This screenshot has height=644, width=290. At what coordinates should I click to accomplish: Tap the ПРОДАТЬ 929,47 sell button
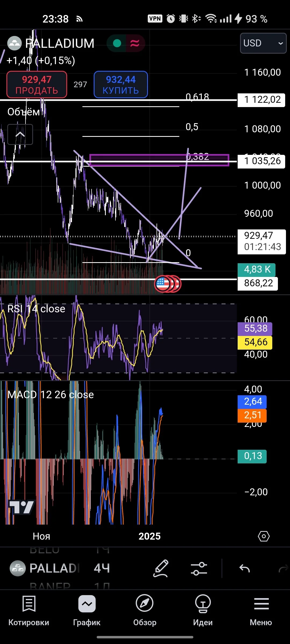point(37,85)
